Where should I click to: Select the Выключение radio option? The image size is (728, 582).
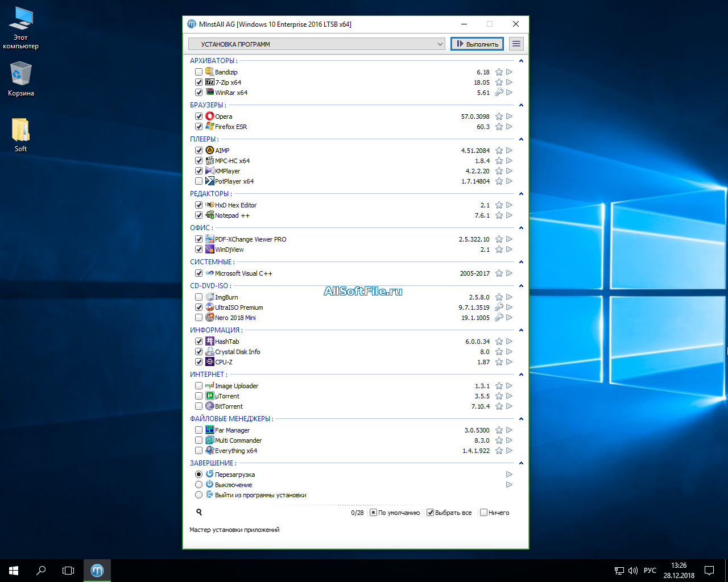198,485
